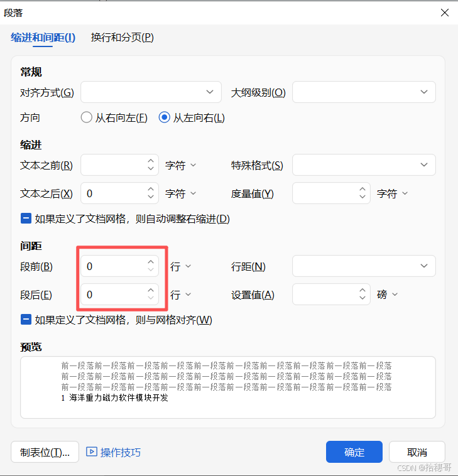Viewport: 458px width, 476px height.
Task: Open the 段后 unit 行 dropdown
Action: (x=181, y=295)
